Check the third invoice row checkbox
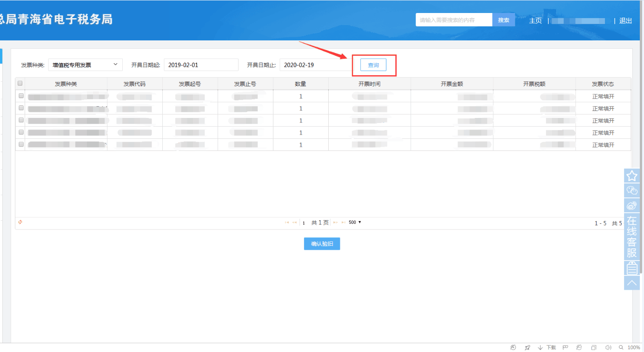 point(21,120)
